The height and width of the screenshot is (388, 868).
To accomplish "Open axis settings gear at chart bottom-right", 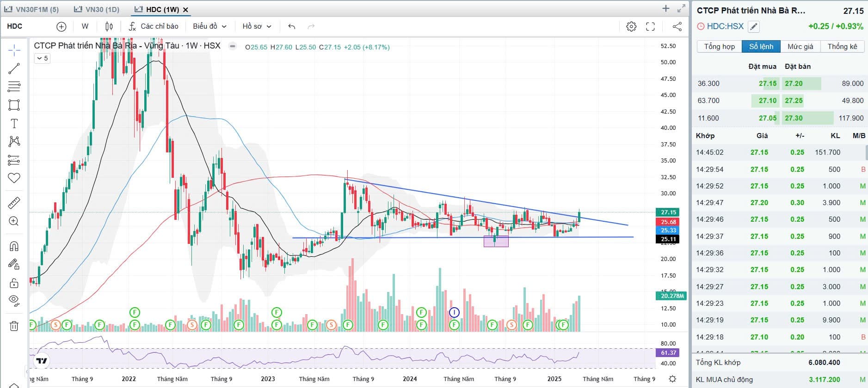I will 673,379.
